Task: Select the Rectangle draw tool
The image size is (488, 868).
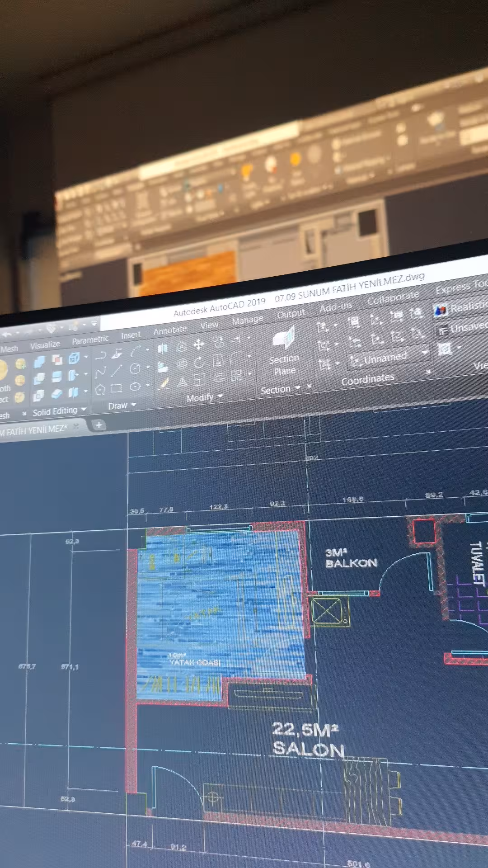Action: [117, 388]
